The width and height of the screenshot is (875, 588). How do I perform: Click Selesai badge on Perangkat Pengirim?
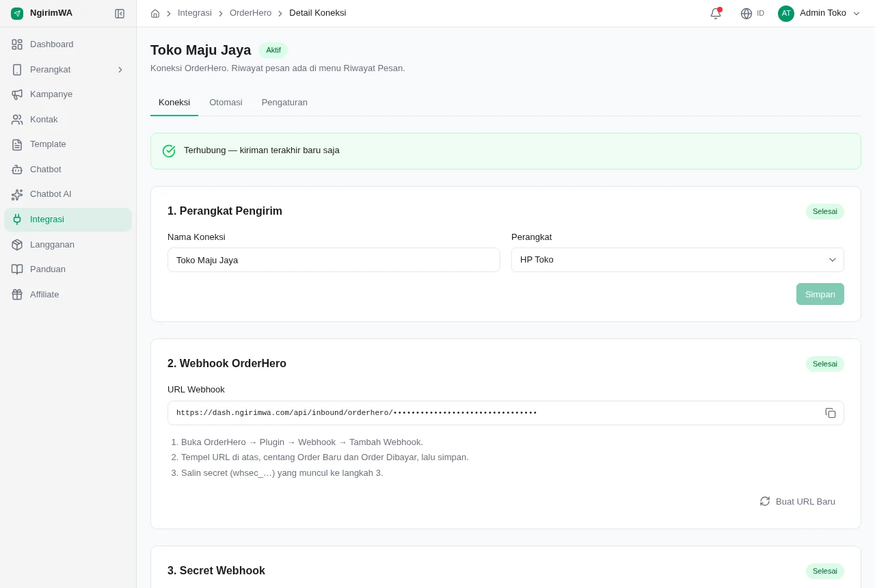(825, 211)
